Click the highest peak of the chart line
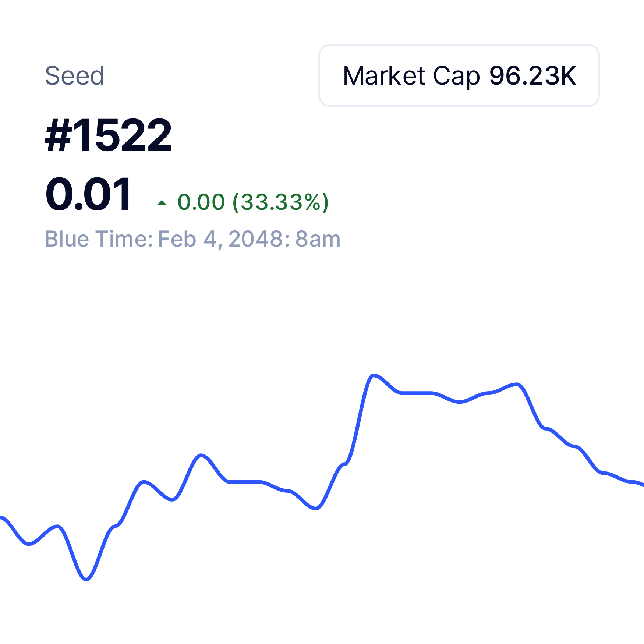The height and width of the screenshot is (644, 644). [x=373, y=375]
